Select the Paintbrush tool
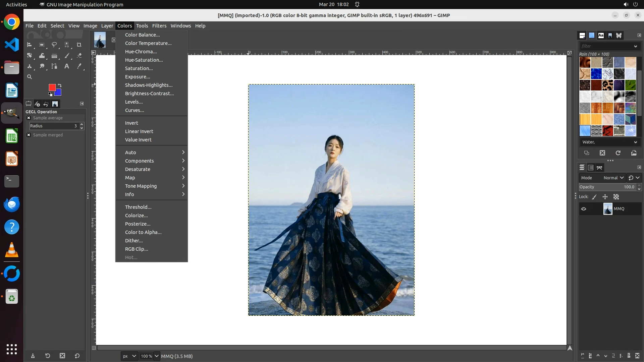Screen dimensions: 644x362 (67, 56)
